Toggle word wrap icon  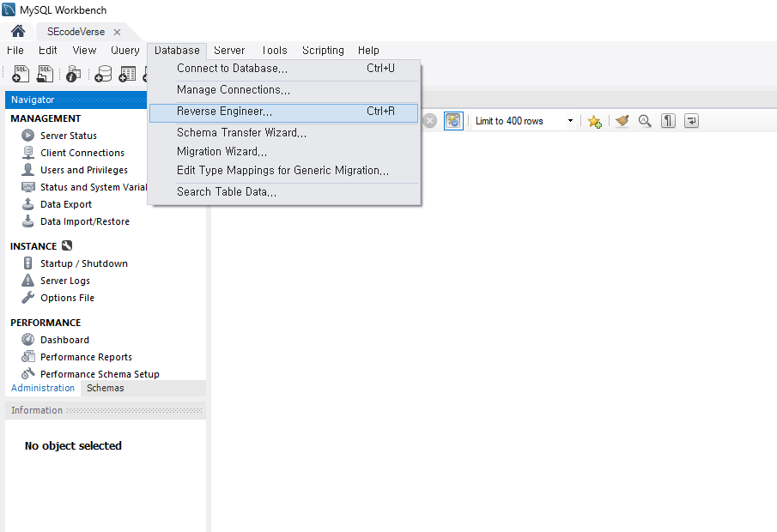691,121
